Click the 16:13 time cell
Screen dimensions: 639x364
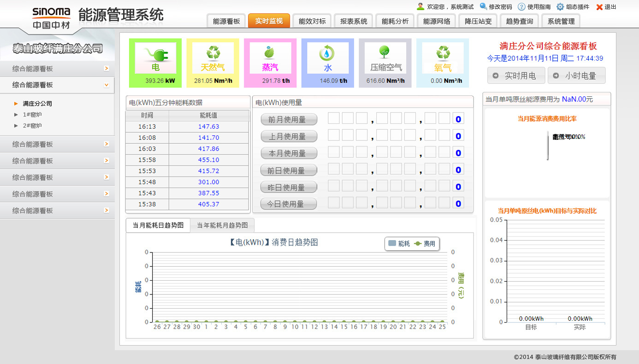pyautogui.click(x=147, y=126)
